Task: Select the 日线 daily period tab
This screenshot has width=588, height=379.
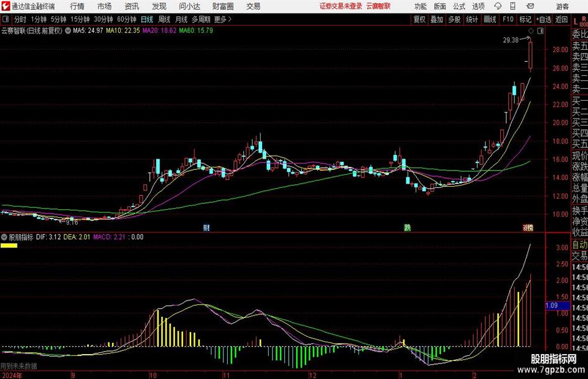Action: pos(147,19)
